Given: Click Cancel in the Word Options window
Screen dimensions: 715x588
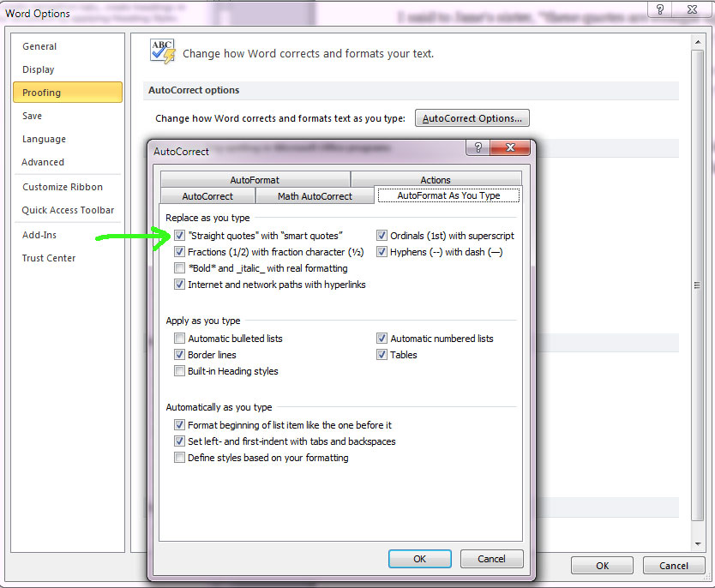Looking at the screenshot, I should click(674, 566).
